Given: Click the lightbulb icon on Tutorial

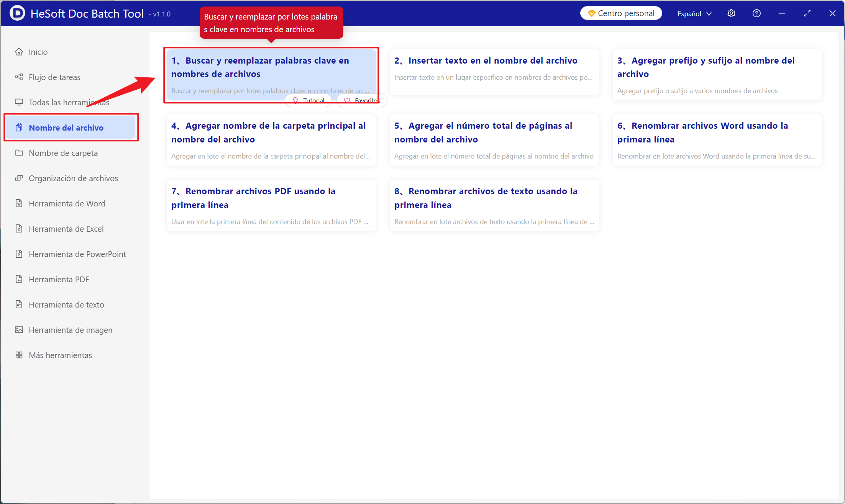Looking at the screenshot, I should click(x=295, y=100).
